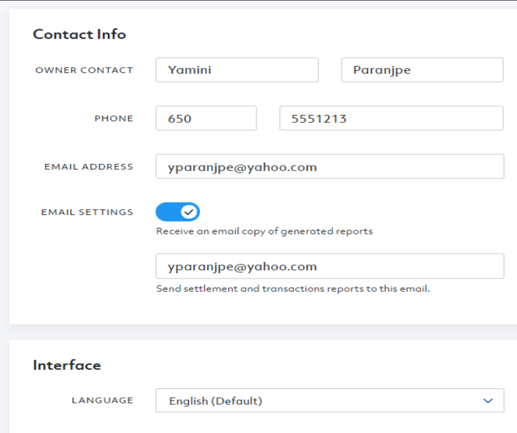Click the report recipient email field
This screenshot has width=517, height=433.
tap(330, 266)
